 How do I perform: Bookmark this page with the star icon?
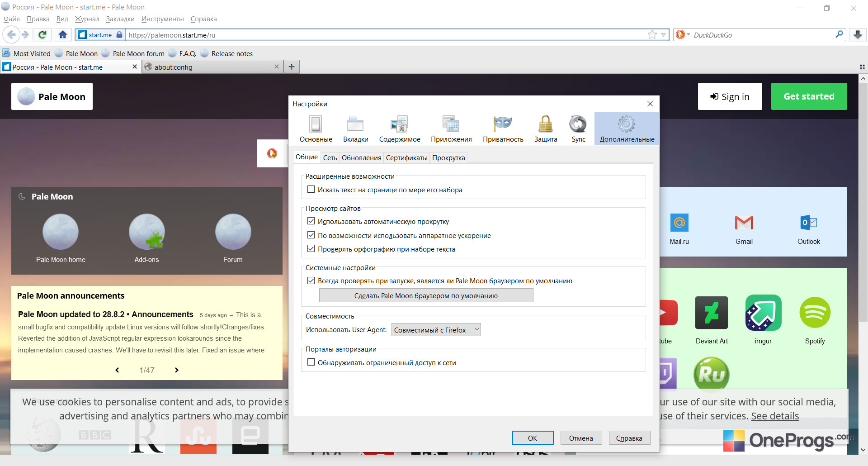click(652, 35)
